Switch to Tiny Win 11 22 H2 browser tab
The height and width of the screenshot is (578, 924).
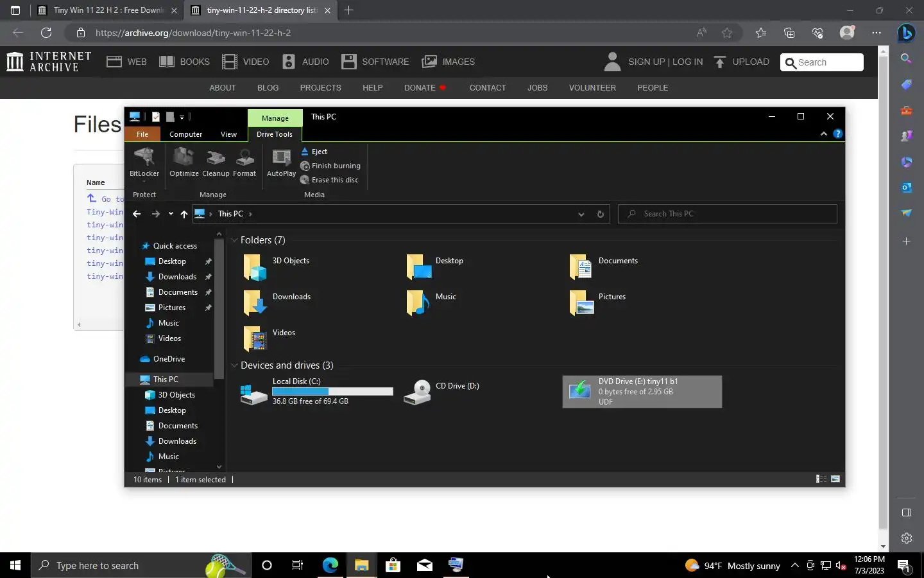pyautogui.click(x=108, y=10)
